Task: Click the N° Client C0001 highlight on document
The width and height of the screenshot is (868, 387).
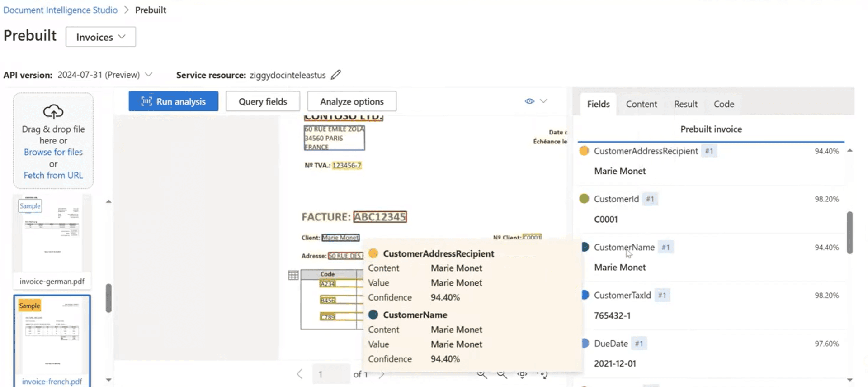Action: click(532, 237)
